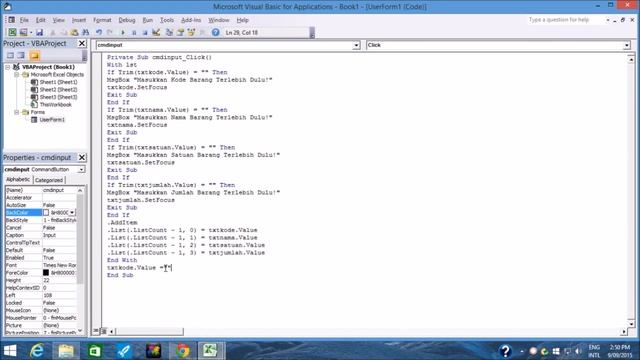Click the Redo toolbar icon
The height and width of the screenshot is (360, 640).
[x=110, y=32]
